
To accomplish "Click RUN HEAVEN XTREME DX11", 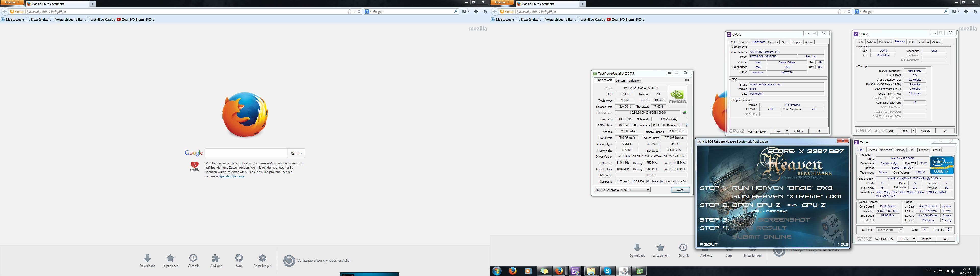I will (x=786, y=196).
